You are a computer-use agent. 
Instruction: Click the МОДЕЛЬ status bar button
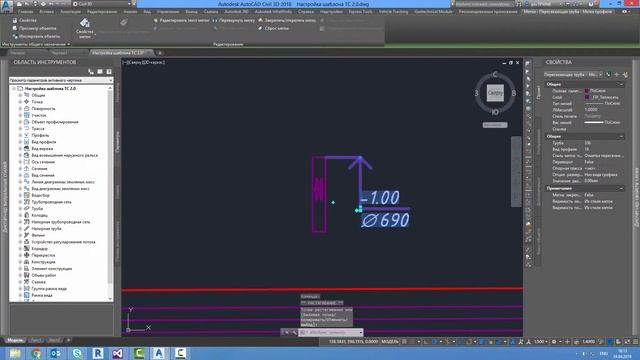pyautogui.click(x=390, y=342)
